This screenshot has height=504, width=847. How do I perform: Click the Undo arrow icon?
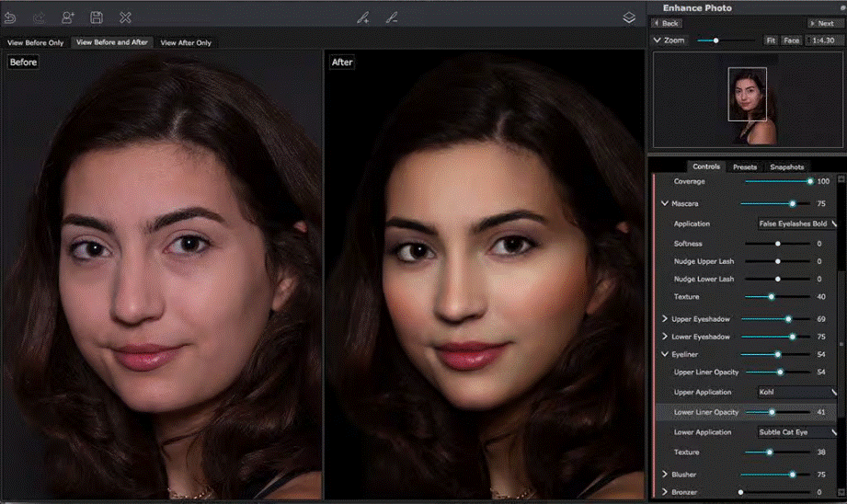(10, 17)
